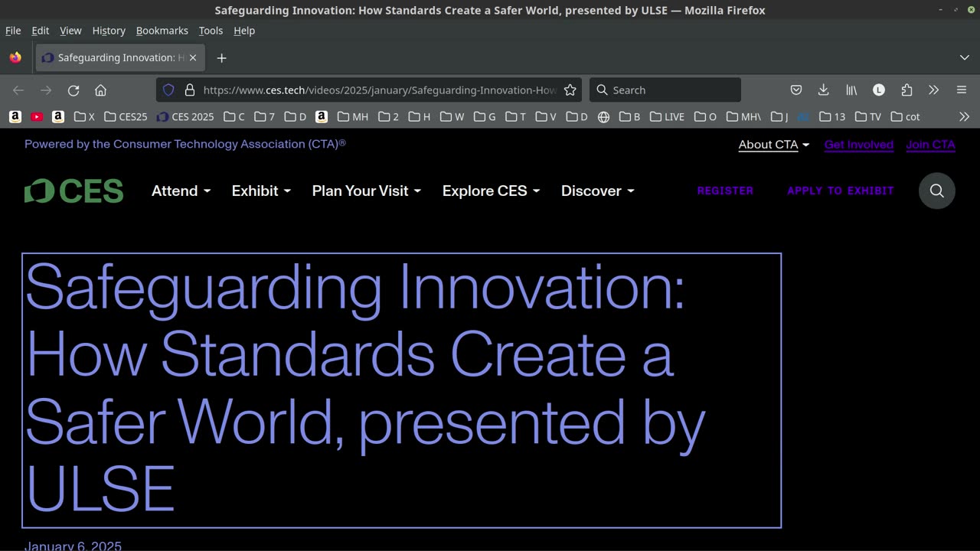The width and height of the screenshot is (980, 551).
Task: Go to the Firefox home page
Action: click(x=100, y=90)
